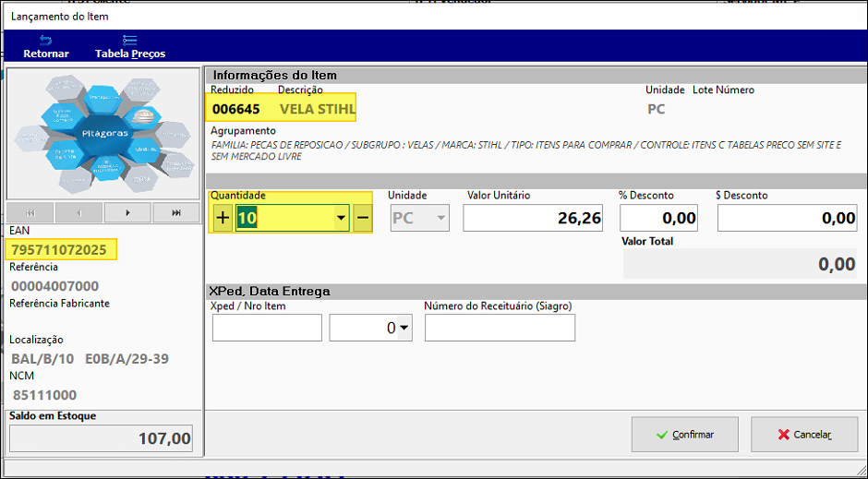The image size is (868, 479).
Task: Click the Agrupamento family description text
Action: (526, 150)
